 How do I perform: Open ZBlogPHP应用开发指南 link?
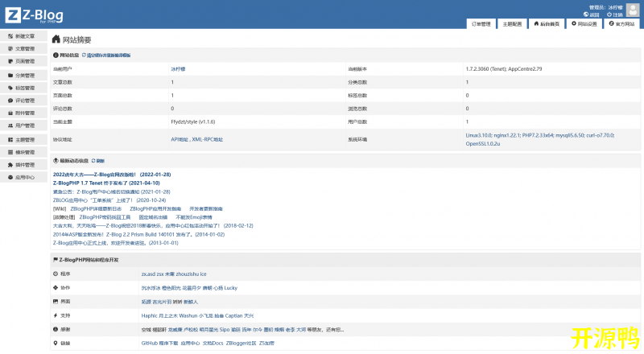click(x=155, y=209)
